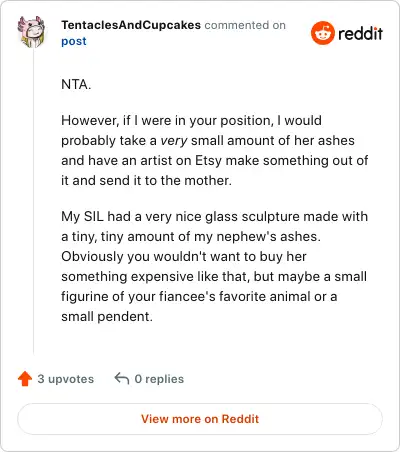Click the line starting "Obviously you wouldn't want"
Screen dimensions: 400x452
[x=184, y=257]
